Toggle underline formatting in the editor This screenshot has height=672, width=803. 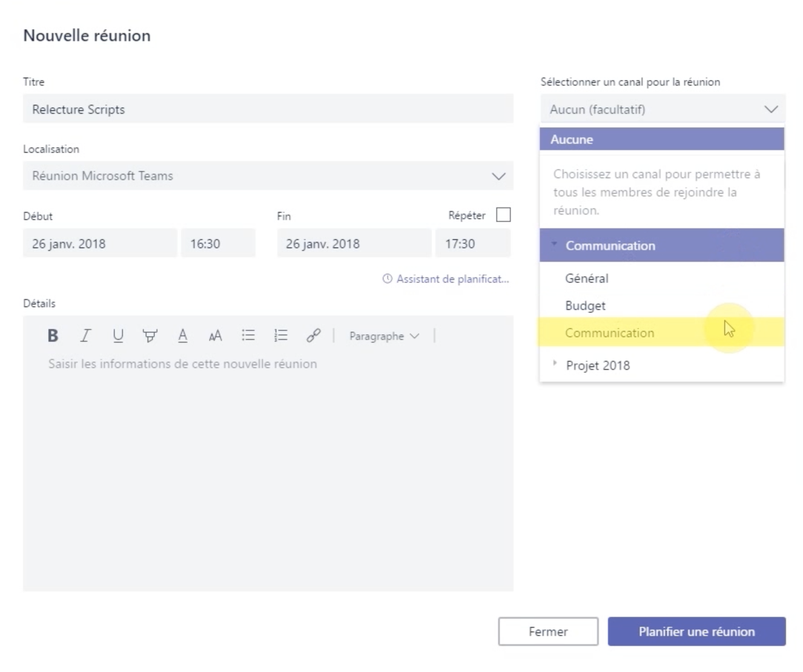pos(118,335)
